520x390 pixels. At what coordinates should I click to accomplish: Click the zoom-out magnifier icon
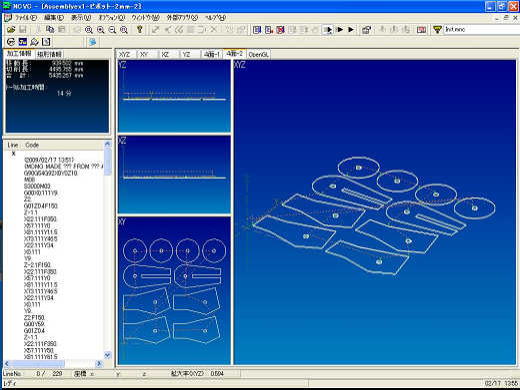pyautogui.click(x=112, y=30)
